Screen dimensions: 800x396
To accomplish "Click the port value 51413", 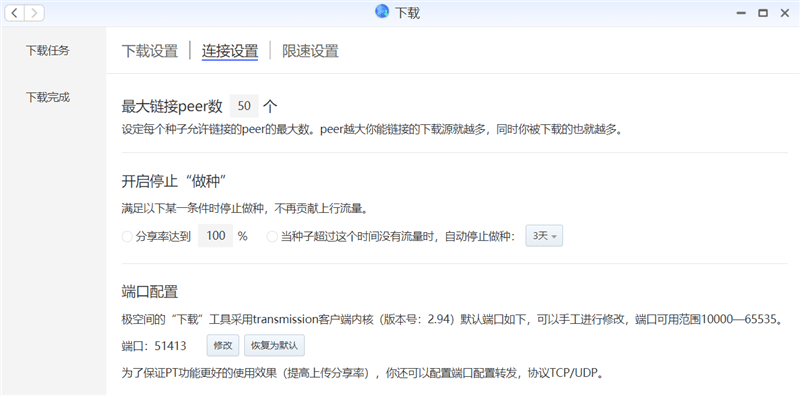I will (x=170, y=346).
